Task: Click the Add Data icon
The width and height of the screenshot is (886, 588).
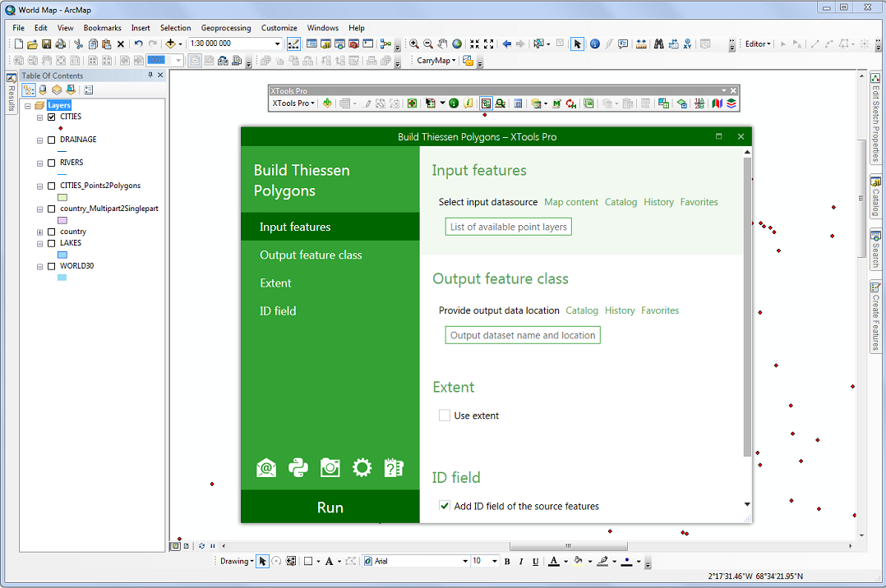Action: 170,44
